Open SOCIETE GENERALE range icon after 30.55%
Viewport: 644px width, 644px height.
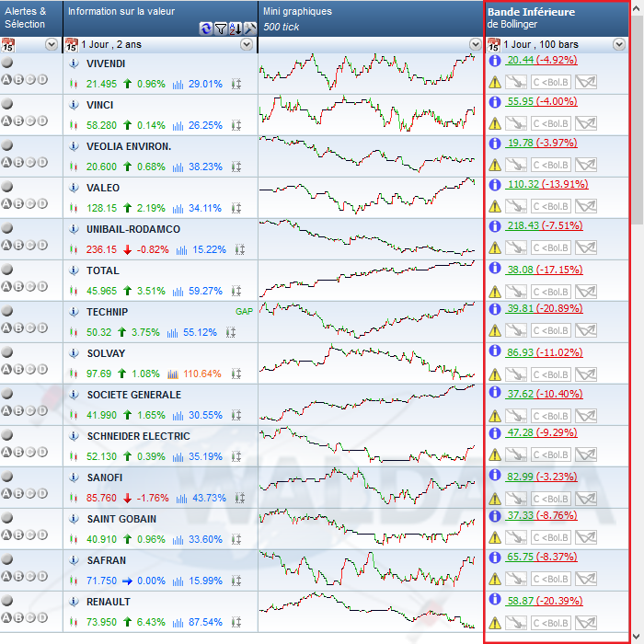(236, 415)
